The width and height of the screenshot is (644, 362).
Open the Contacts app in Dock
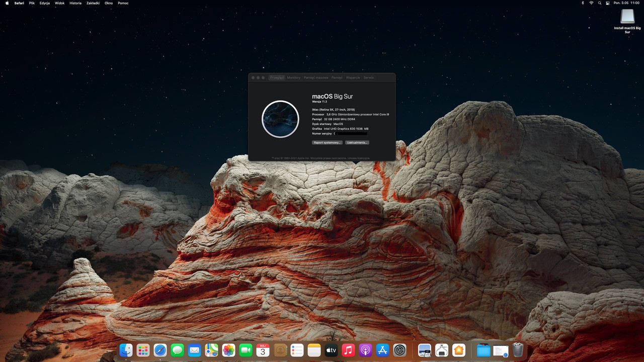pyautogui.click(x=280, y=350)
